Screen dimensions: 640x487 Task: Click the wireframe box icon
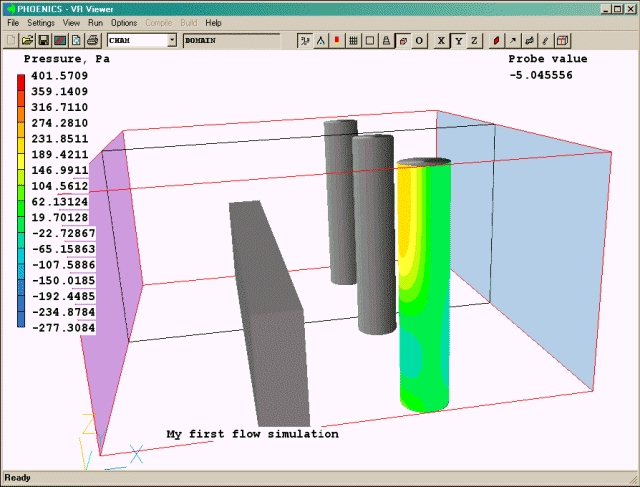(x=371, y=40)
